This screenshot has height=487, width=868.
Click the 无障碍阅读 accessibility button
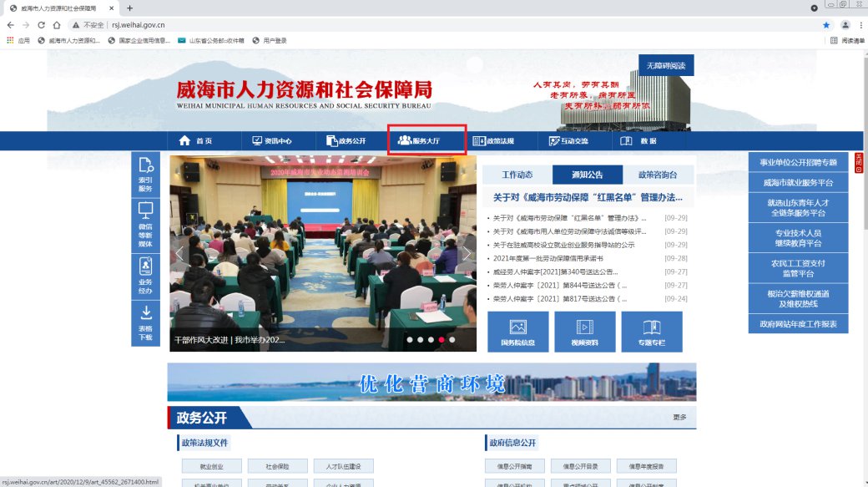click(x=666, y=65)
